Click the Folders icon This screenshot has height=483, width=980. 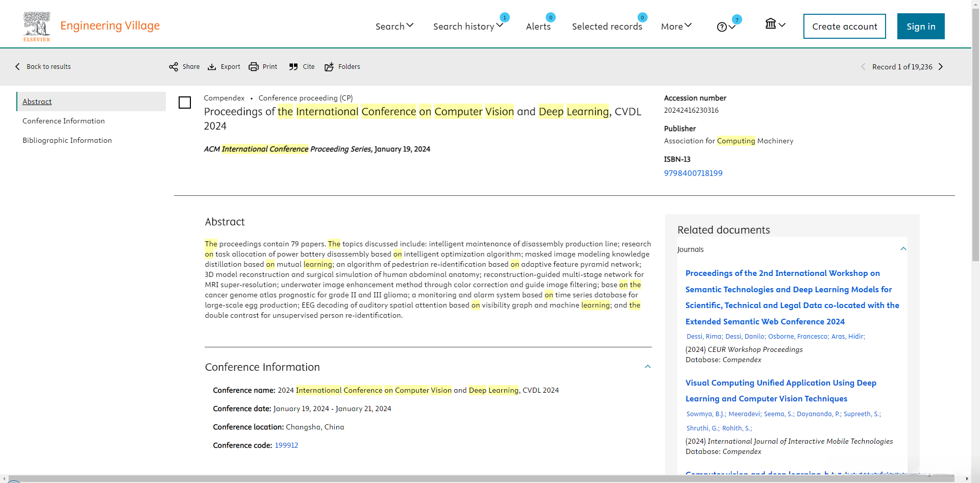pyautogui.click(x=329, y=67)
